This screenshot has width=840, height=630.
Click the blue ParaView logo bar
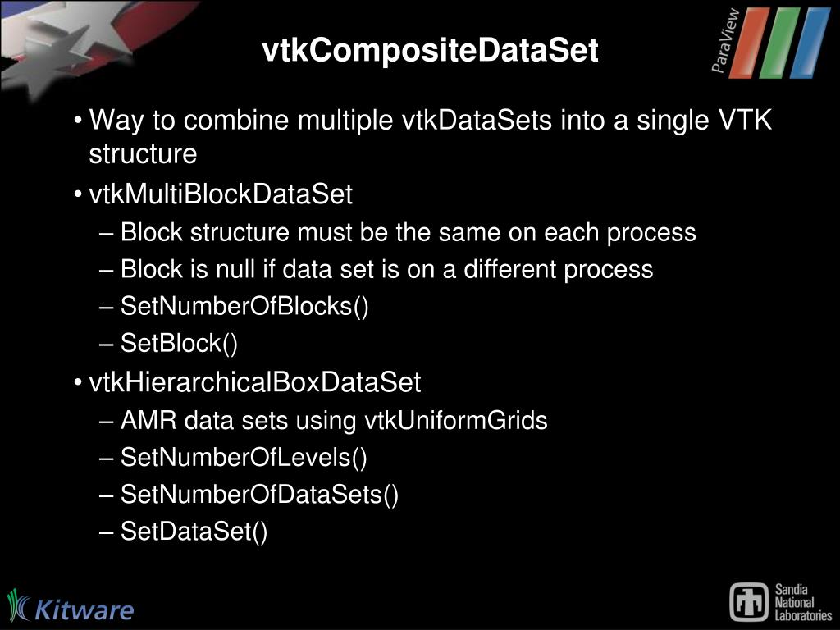pos(810,42)
